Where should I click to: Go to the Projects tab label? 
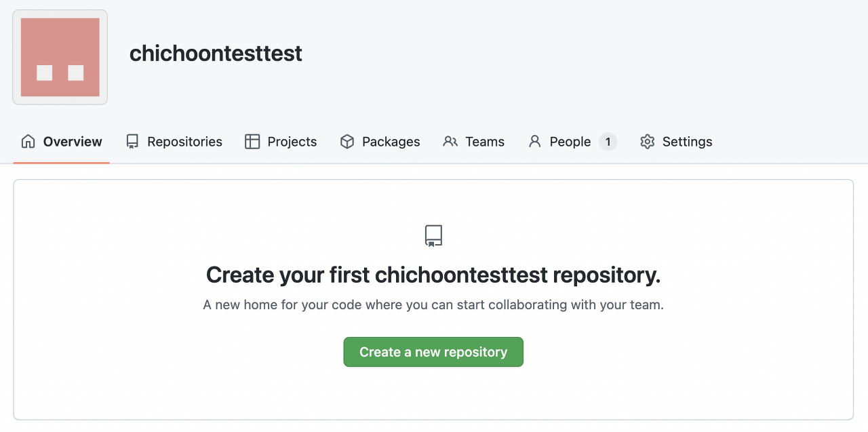[292, 142]
